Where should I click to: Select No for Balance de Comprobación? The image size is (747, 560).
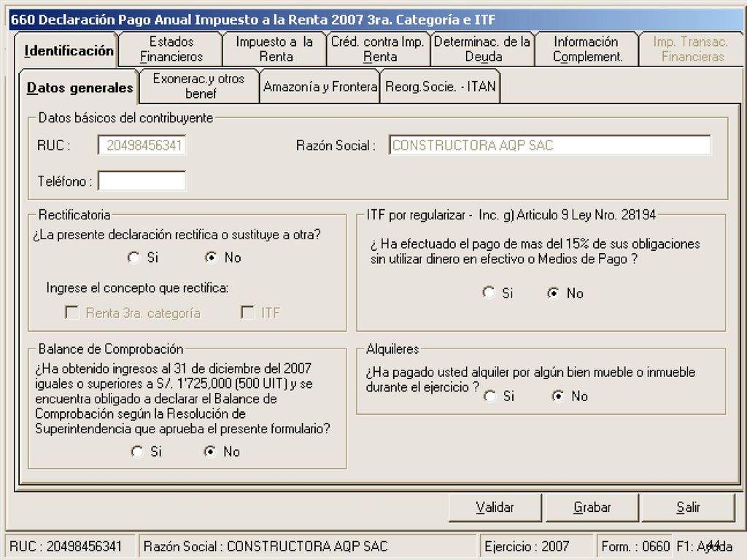[210, 451]
